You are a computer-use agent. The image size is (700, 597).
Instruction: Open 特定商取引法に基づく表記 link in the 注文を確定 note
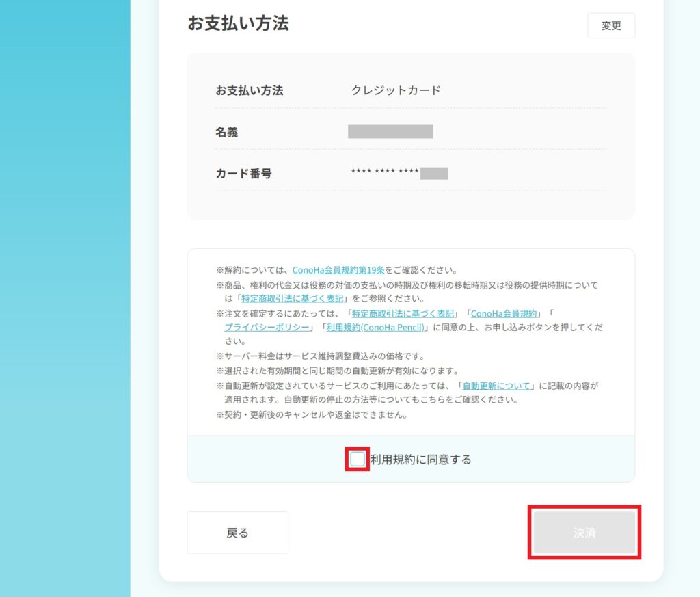point(403,313)
